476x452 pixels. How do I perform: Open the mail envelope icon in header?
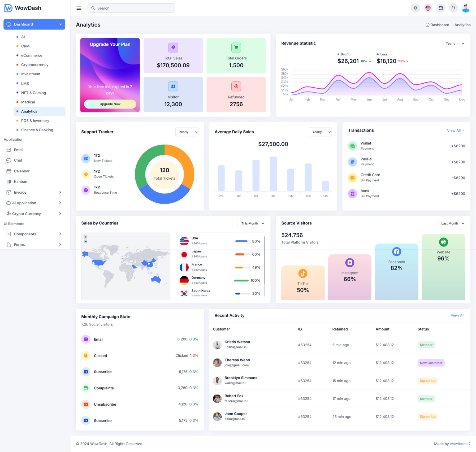coord(441,8)
